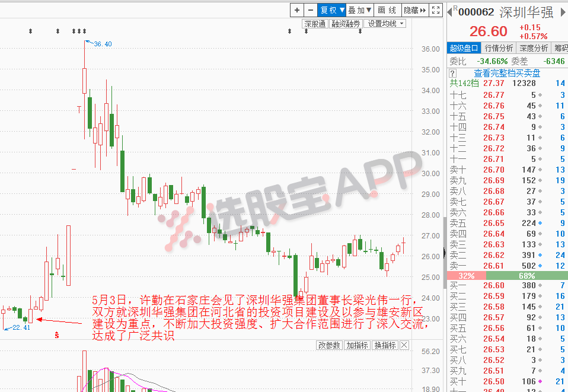Click the 换指标 button
This screenshot has width=568, height=392.
click(x=385, y=345)
